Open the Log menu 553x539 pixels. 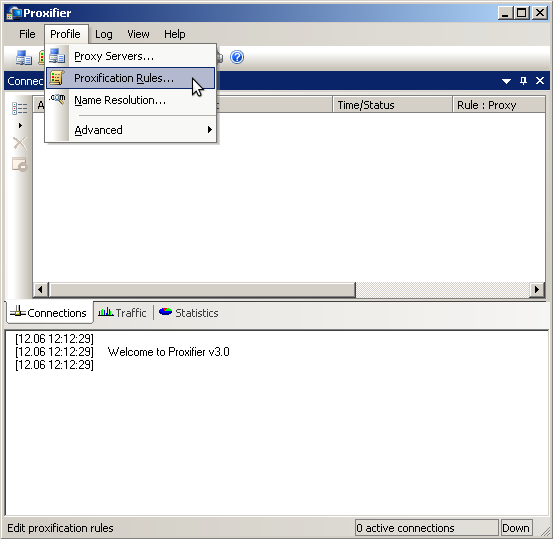[x=104, y=34]
